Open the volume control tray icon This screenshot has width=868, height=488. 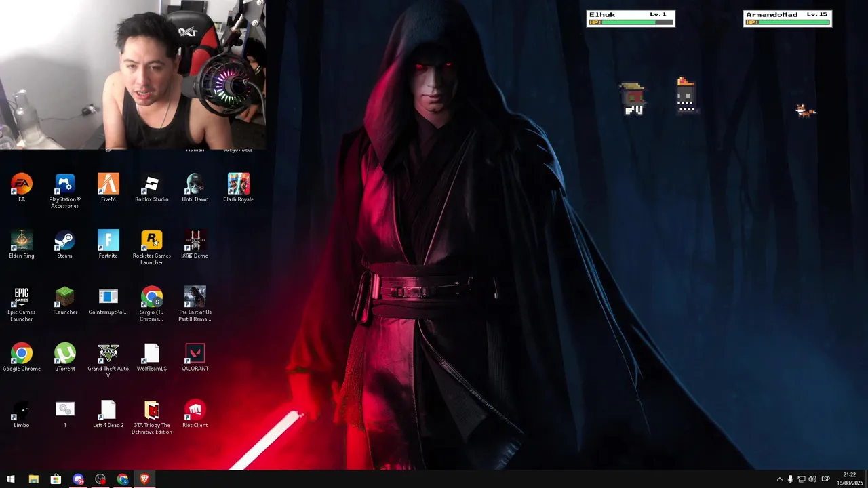[812, 479]
